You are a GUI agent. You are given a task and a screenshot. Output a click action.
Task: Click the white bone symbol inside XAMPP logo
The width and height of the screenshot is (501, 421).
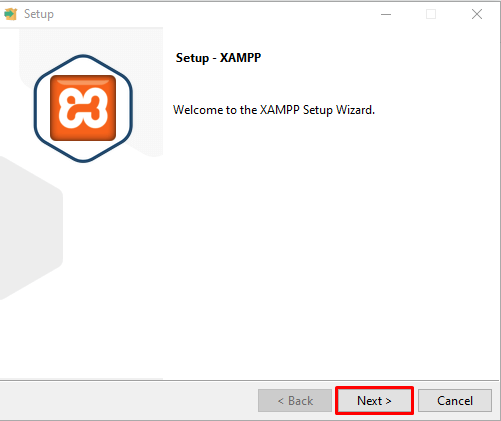83,108
